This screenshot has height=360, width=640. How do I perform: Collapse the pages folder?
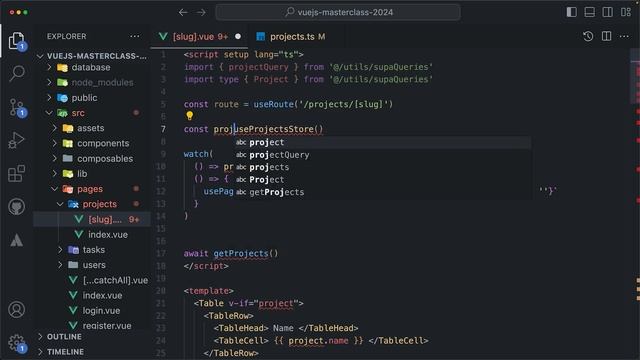pos(92,189)
